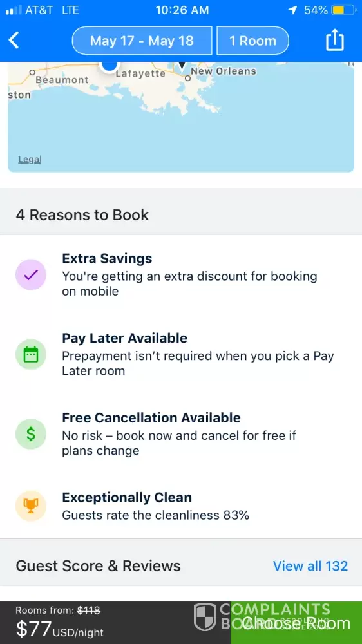The image size is (362, 644).
Task: Tap the Free Cancellation Available heading
Action: (151, 418)
